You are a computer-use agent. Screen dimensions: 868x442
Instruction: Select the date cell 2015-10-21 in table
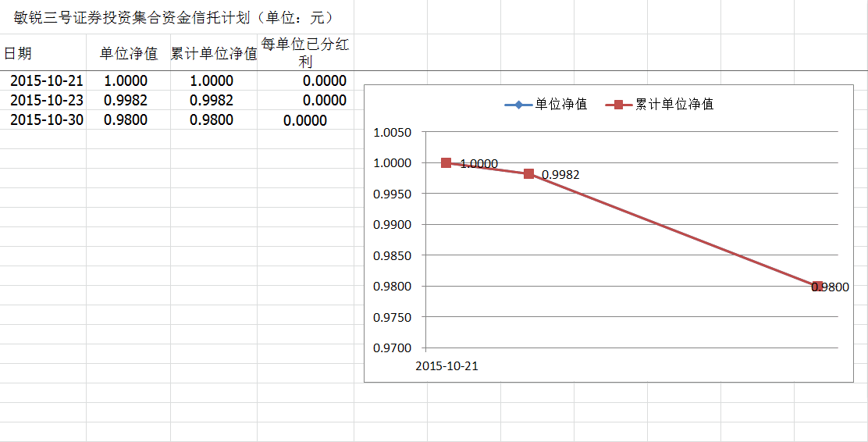46,80
